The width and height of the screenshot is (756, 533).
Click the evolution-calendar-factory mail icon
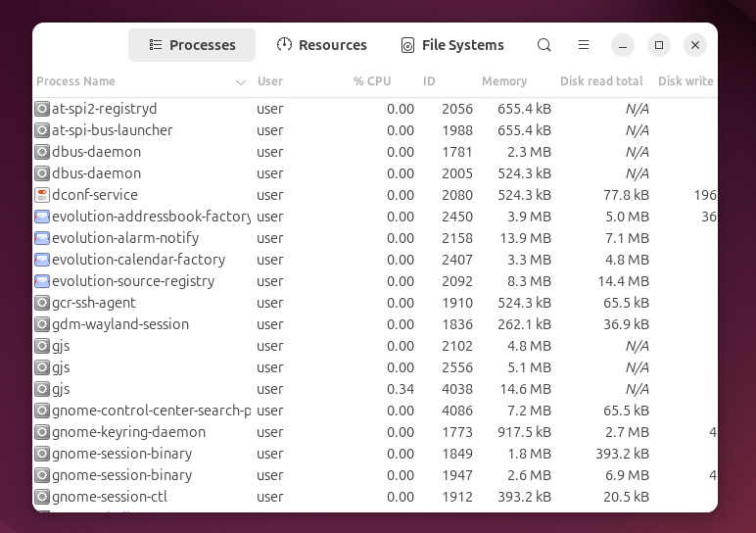(42, 260)
